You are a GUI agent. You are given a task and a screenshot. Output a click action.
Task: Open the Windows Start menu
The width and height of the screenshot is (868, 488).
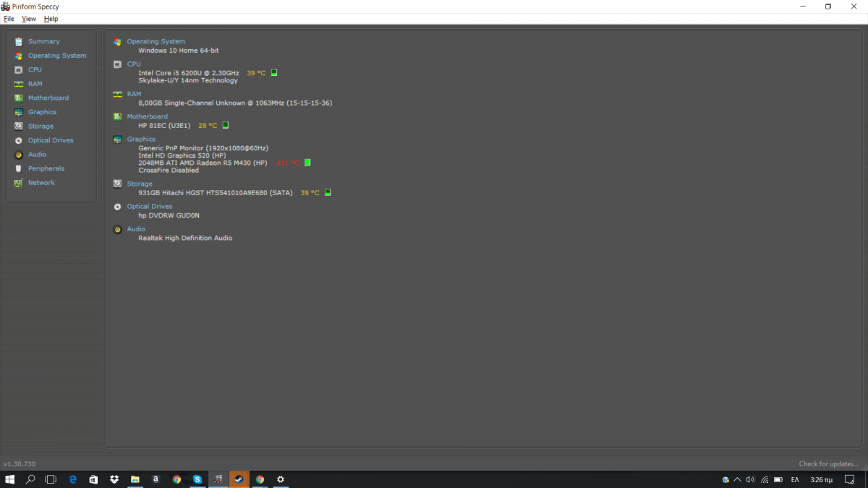click(10, 479)
